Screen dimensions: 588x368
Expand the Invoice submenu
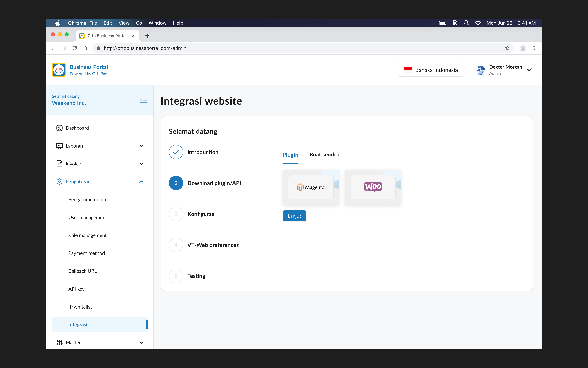[x=141, y=164]
